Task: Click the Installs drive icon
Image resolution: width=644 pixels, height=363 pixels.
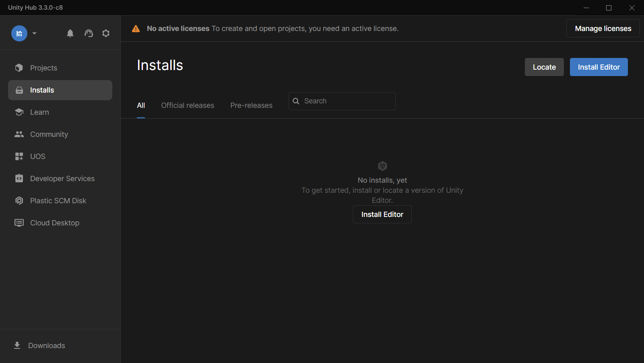Action: tap(19, 90)
